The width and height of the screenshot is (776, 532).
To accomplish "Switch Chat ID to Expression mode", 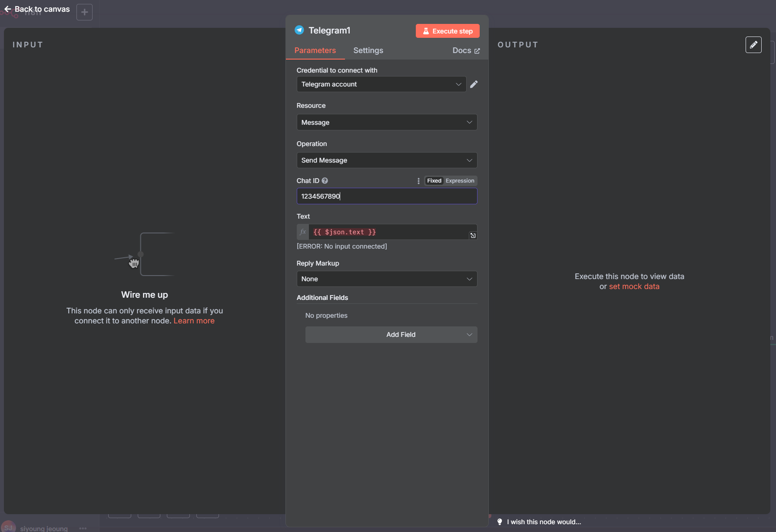I will click(x=460, y=181).
